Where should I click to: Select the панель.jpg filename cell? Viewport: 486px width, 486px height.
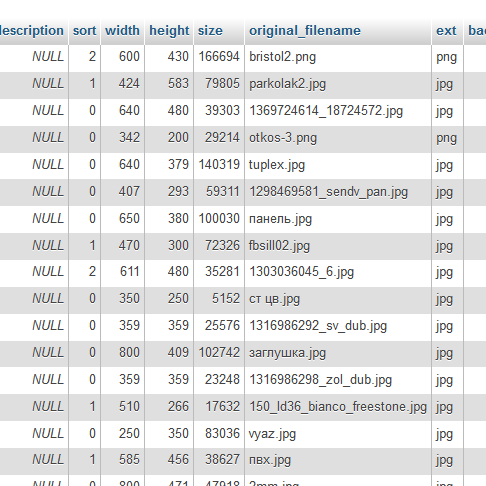coord(338,219)
